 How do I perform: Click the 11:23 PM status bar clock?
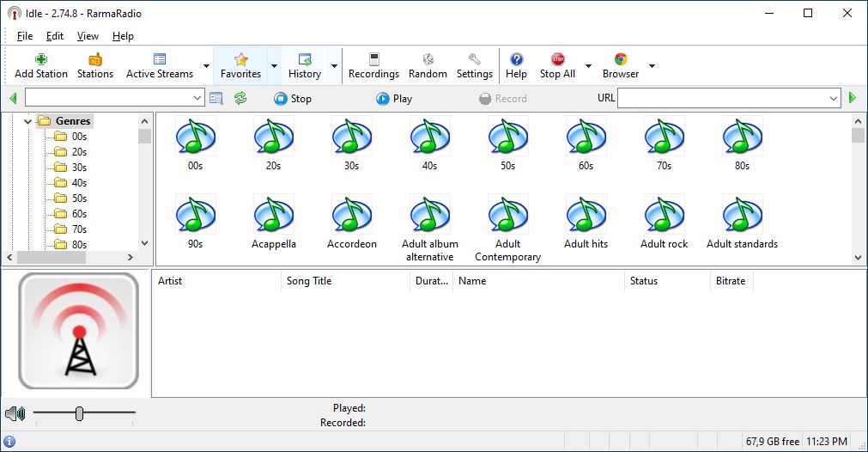click(x=827, y=442)
